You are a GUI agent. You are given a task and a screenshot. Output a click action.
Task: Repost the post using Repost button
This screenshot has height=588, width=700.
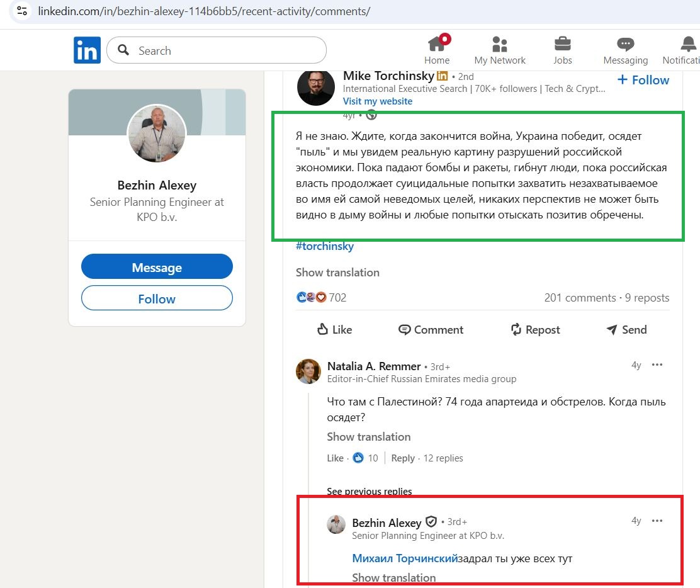535,329
